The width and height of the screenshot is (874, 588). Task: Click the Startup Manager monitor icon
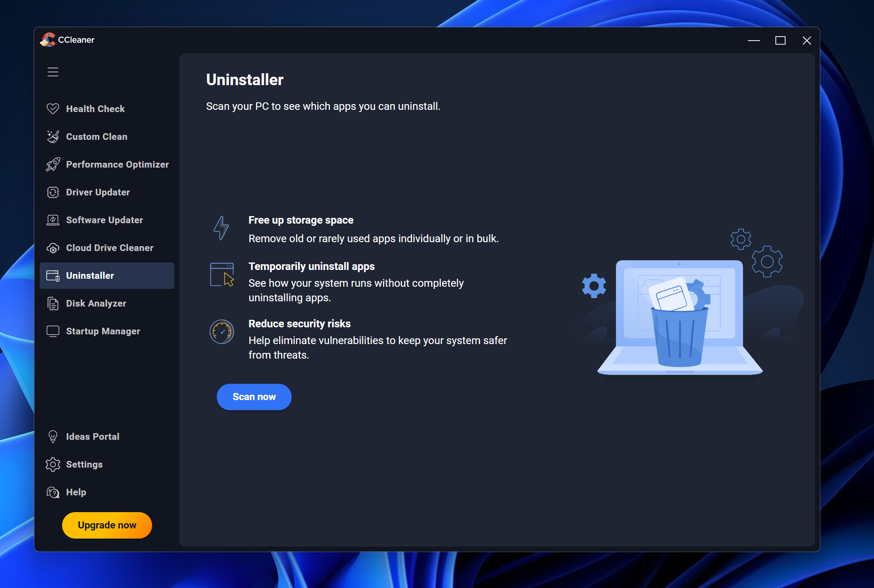click(x=53, y=331)
